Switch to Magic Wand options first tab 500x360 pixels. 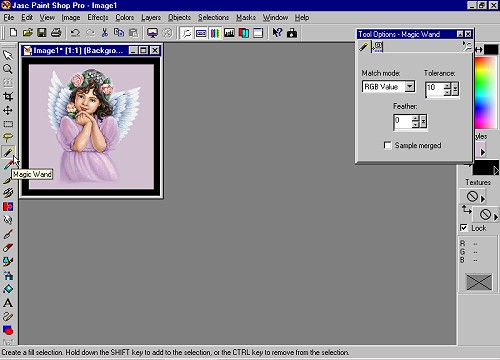point(364,46)
